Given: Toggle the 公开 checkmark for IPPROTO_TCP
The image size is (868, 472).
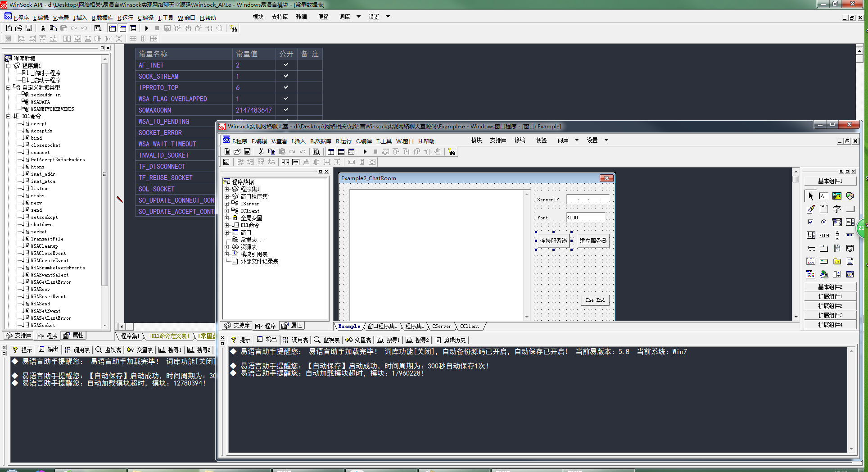Looking at the screenshot, I should tap(286, 87).
